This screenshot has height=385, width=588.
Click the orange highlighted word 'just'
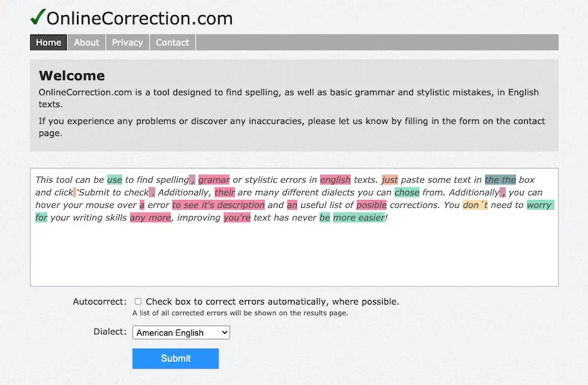389,180
